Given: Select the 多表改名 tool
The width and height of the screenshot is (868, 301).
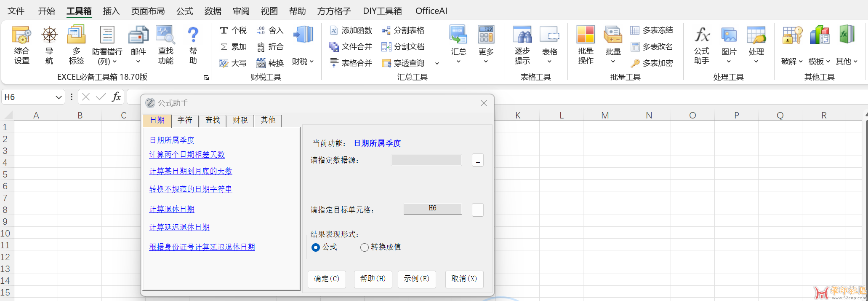Looking at the screenshot, I should pos(652,47).
